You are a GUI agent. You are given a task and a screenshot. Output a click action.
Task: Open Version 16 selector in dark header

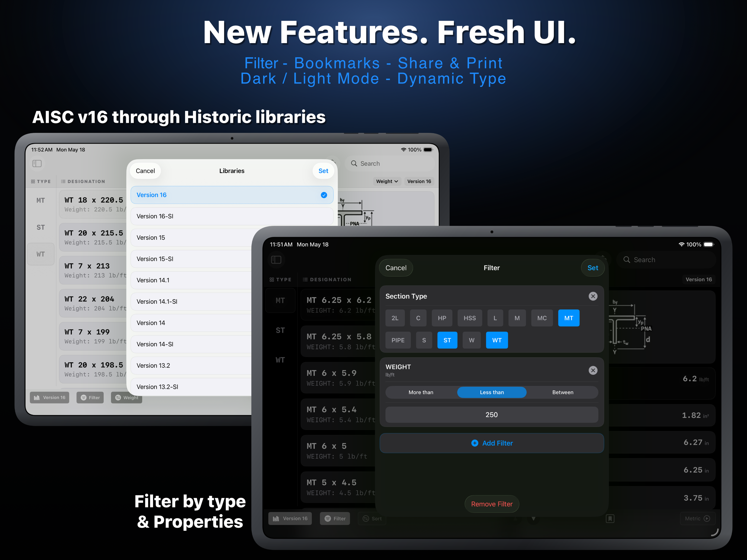(x=698, y=279)
